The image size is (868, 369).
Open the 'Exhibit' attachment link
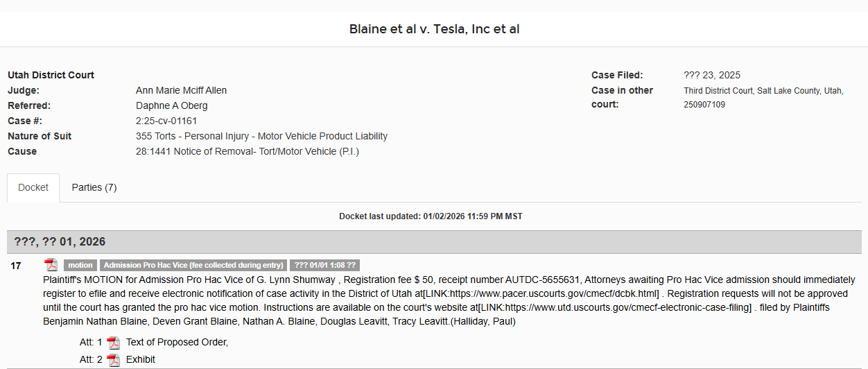click(141, 360)
